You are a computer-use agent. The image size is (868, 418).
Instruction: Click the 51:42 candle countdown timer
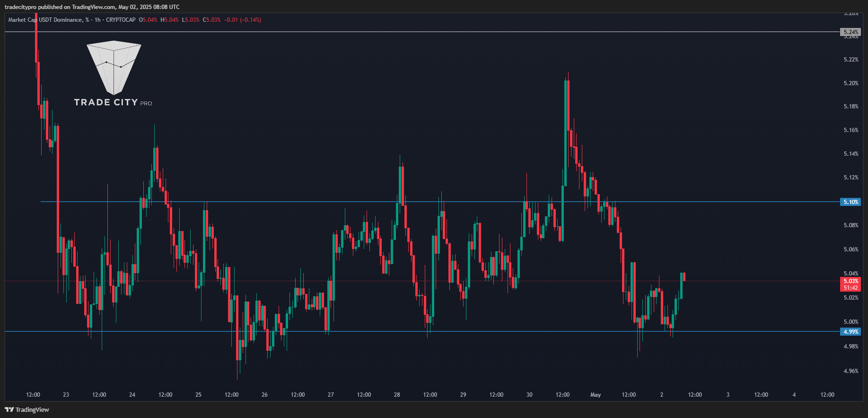pos(850,288)
